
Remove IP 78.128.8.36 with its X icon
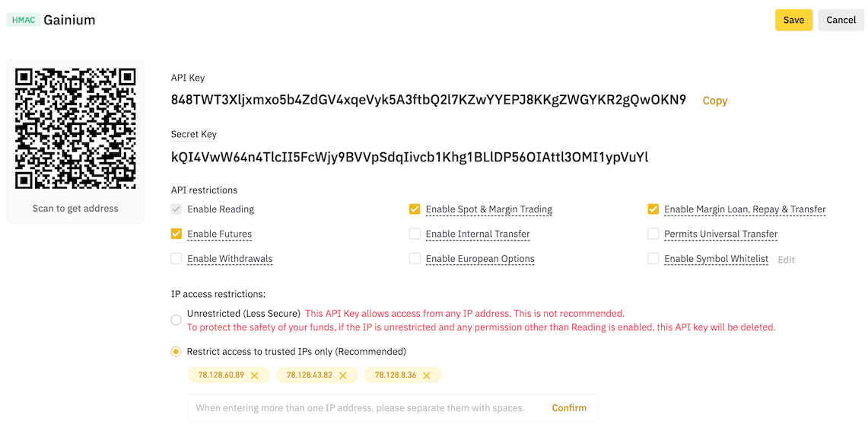pyautogui.click(x=427, y=375)
